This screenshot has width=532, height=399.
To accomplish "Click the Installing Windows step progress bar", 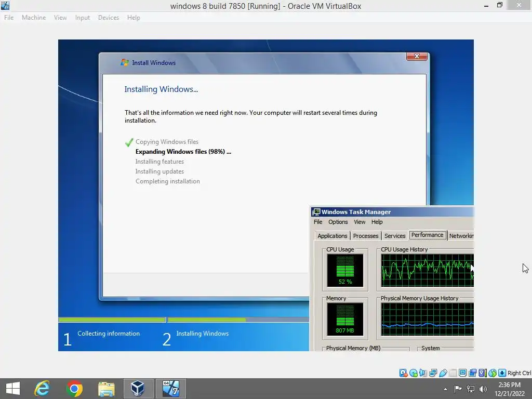I will point(238,320).
